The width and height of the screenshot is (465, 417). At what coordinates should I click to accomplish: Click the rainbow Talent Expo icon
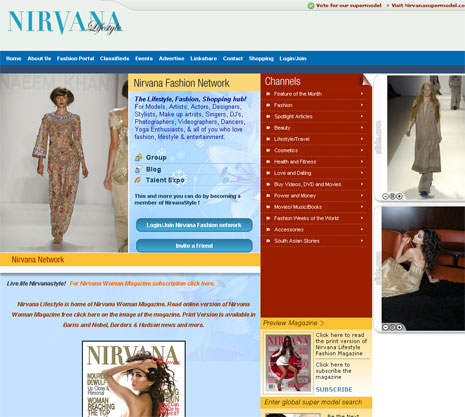(x=138, y=180)
